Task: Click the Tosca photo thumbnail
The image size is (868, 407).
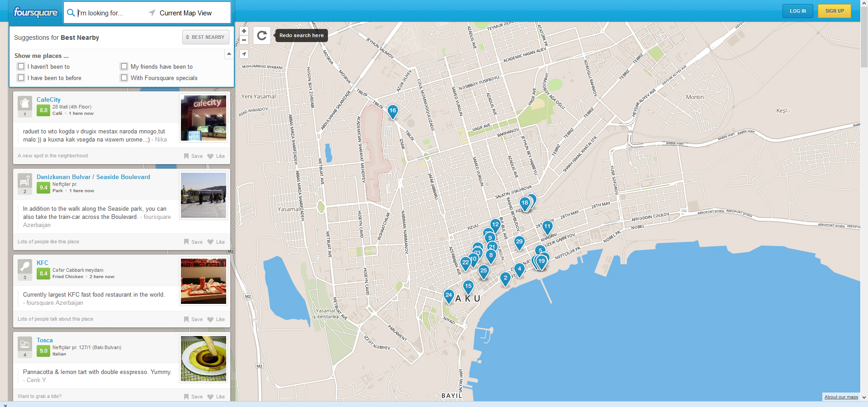Action: 204,359
